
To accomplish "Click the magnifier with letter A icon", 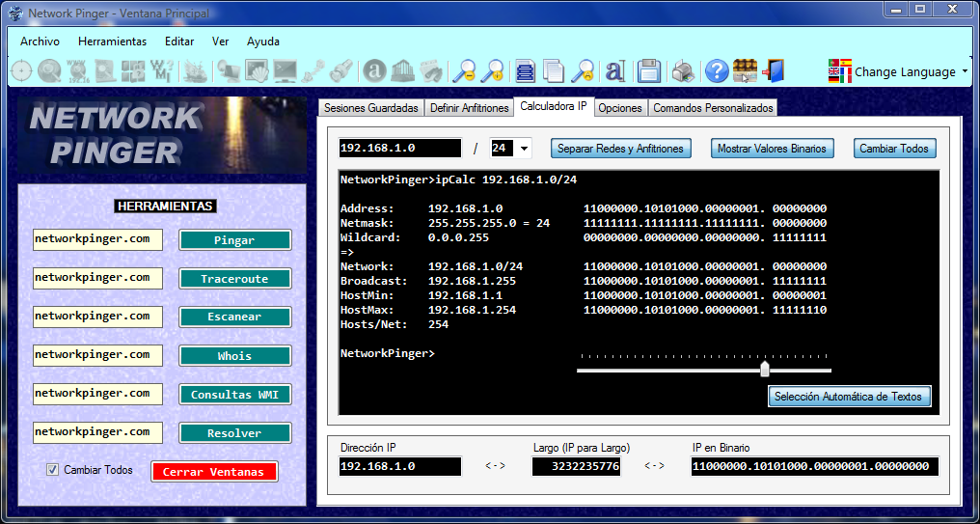I will pyautogui.click(x=583, y=70).
